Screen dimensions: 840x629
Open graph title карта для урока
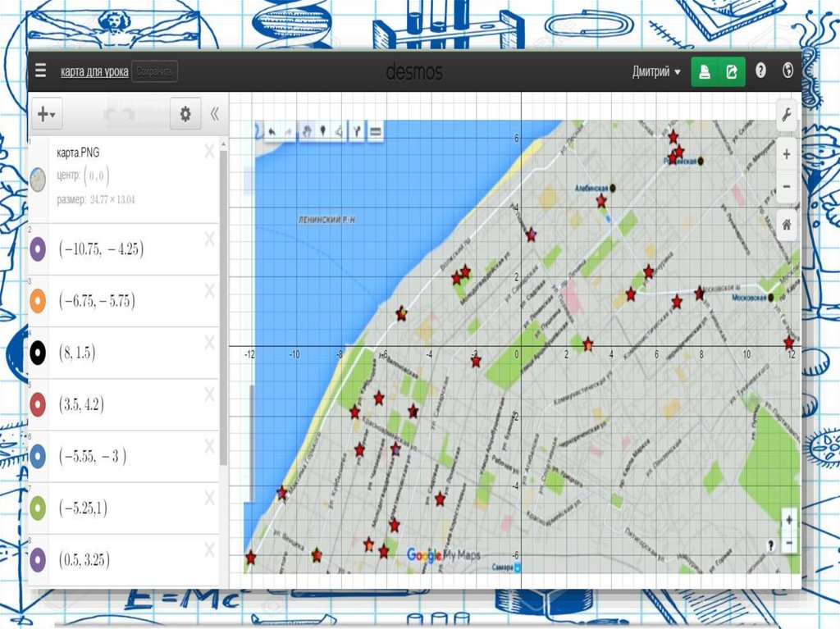tap(94, 72)
